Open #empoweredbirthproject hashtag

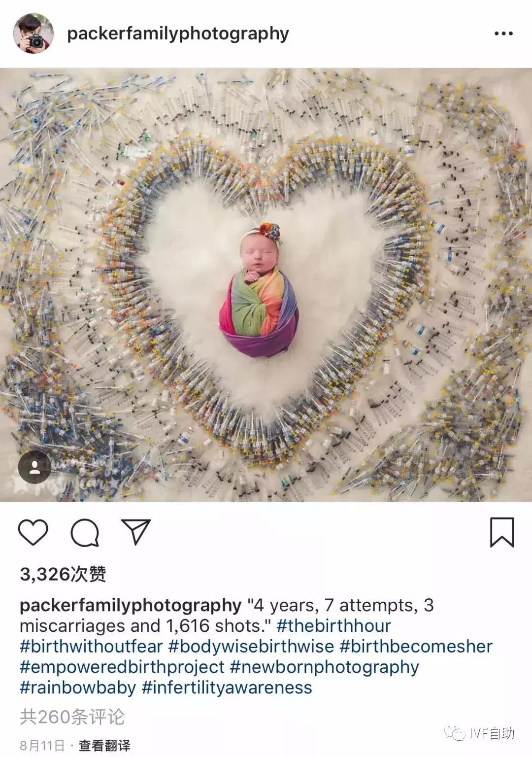pos(122,667)
